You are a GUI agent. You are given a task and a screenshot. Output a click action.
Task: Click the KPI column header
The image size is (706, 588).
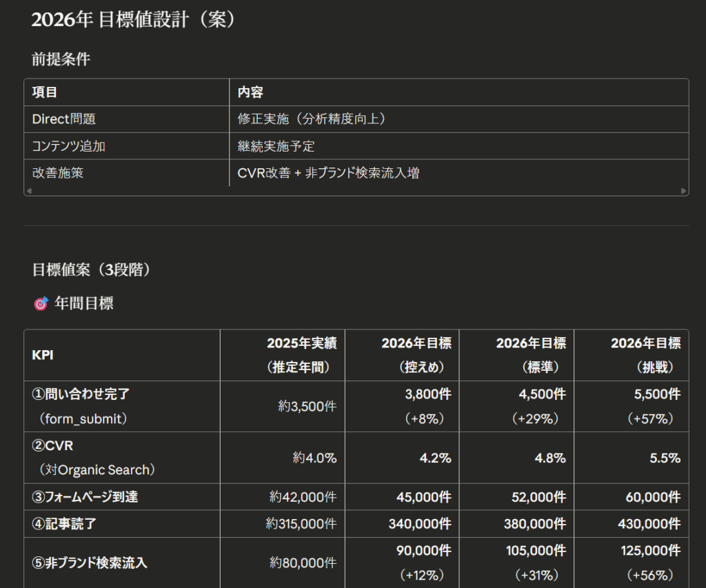[x=43, y=355]
